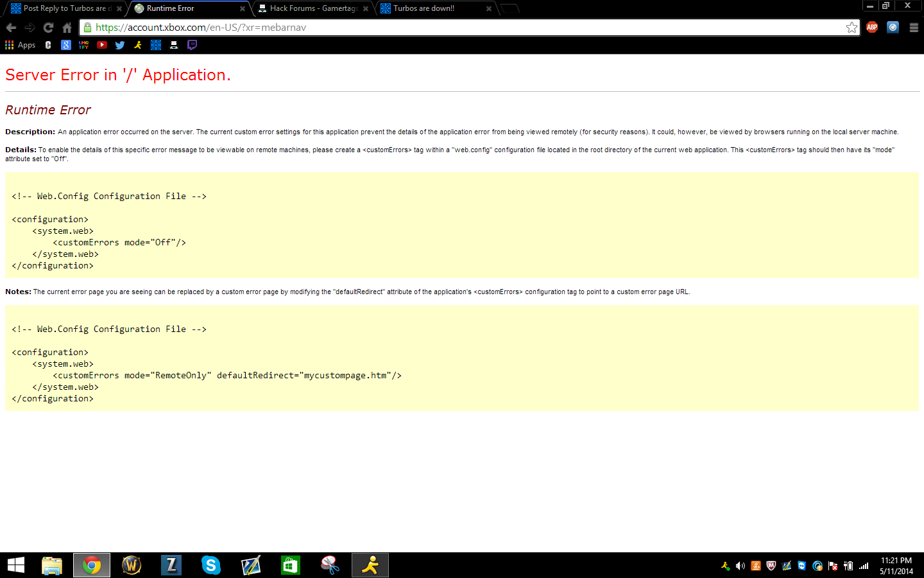Open AIM from the taskbar
This screenshot has width=924, height=578.
pos(370,565)
